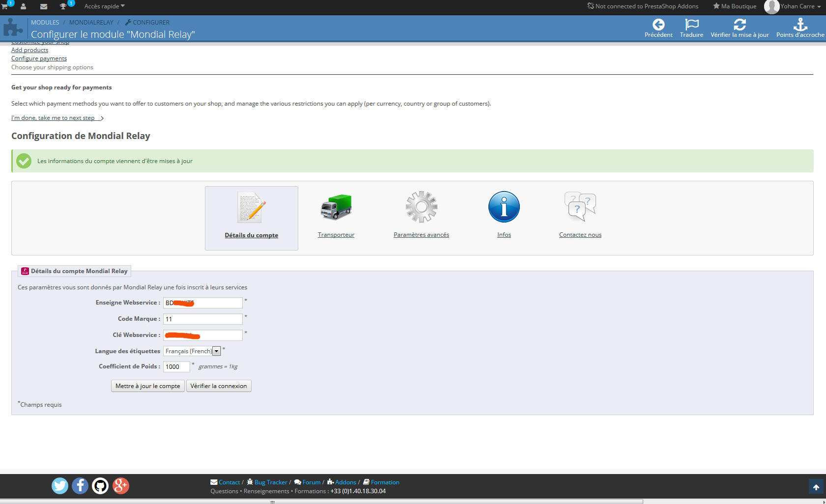
Task: Click Points d'accroche anchor button
Action: click(x=800, y=28)
